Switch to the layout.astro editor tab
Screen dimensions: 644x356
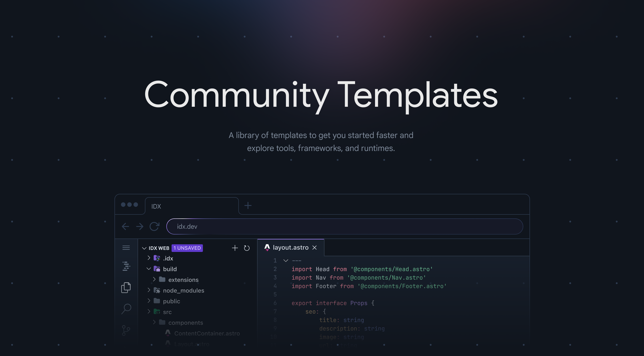291,247
